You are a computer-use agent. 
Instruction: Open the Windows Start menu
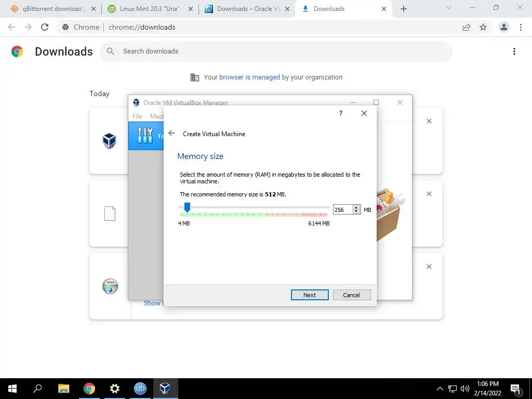12,389
